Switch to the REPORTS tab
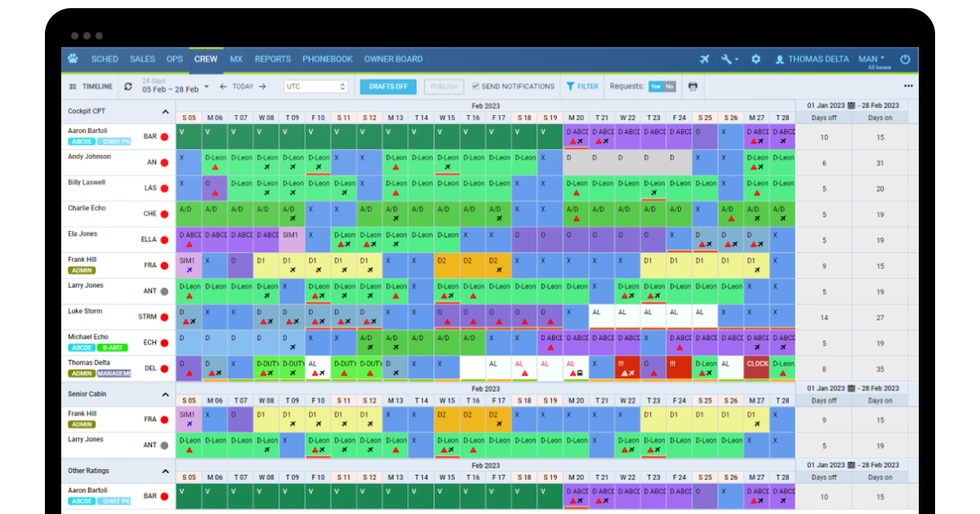Image resolution: width=980 pixels, height=514 pixels. (x=272, y=59)
